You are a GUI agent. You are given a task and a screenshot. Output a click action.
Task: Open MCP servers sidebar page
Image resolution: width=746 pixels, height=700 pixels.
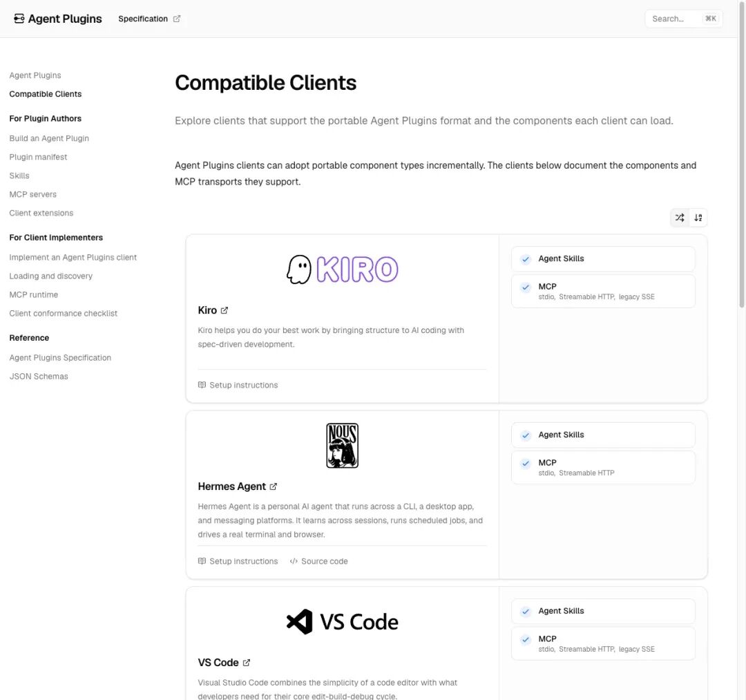click(33, 194)
